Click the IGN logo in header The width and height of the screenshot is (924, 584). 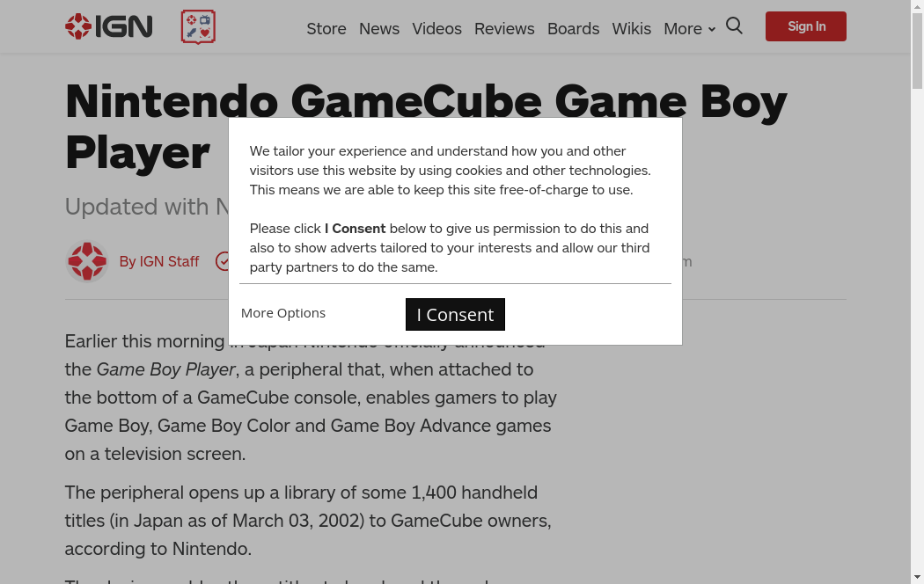pos(109,26)
